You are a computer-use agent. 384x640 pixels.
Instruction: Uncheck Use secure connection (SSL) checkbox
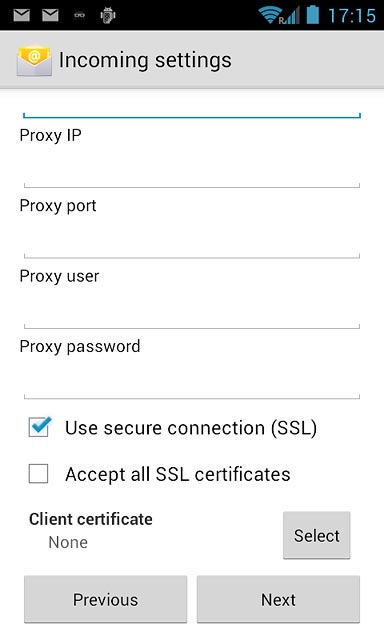[x=39, y=427]
